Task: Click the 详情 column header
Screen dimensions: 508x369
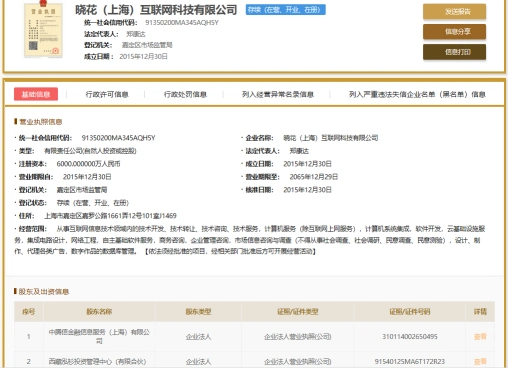Action: (480, 312)
